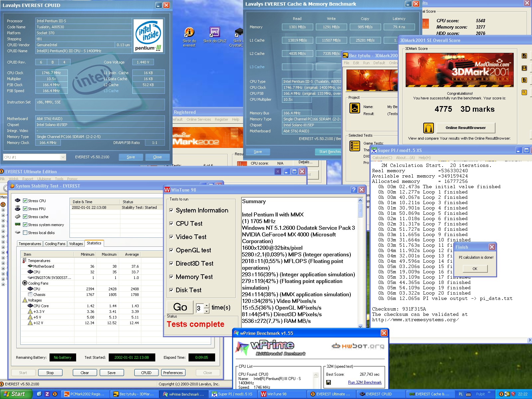Uncheck the Stress CPU checkbox
This screenshot has height=399, width=532.
click(x=25, y=201)
